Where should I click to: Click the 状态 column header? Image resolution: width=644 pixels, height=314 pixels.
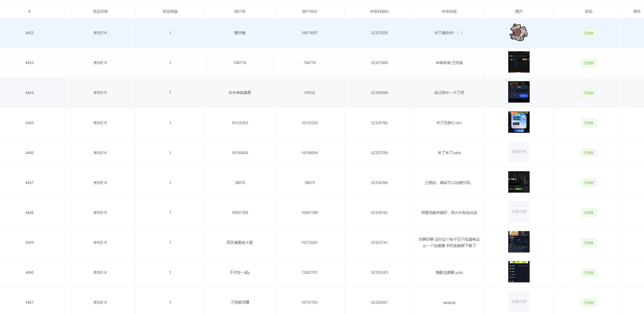(x=589, y=11)
